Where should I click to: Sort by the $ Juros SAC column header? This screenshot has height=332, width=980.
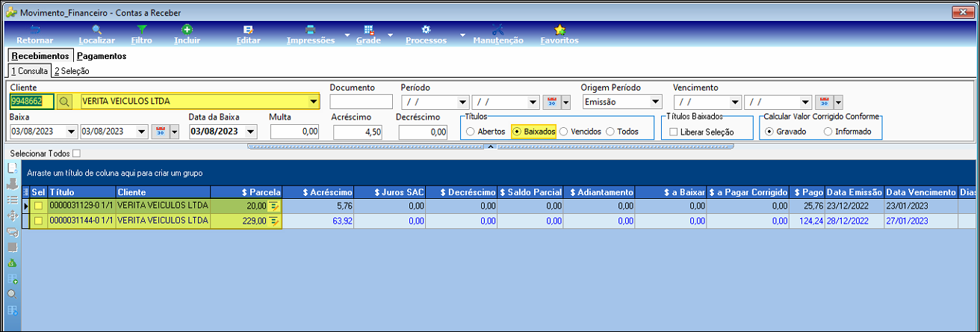(389, 192)
